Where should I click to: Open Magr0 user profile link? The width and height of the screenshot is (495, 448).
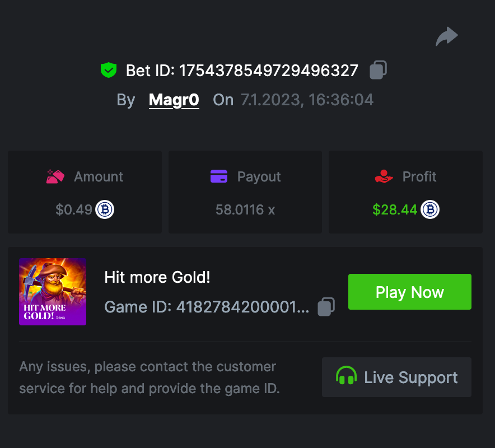coord(174,100)
